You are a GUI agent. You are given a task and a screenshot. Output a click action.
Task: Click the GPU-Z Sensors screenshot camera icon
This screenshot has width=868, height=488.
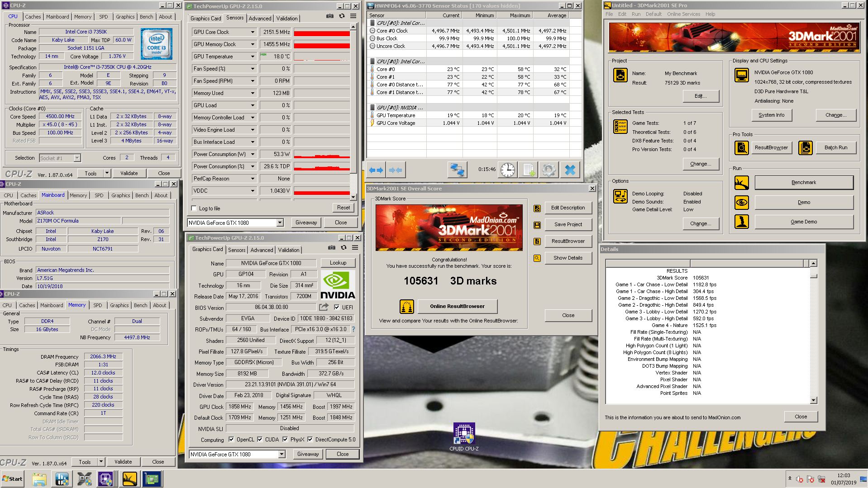[x=330, y=16]
